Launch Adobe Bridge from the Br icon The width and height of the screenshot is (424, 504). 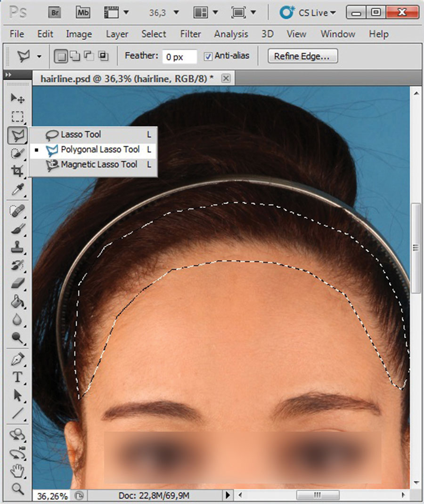coord(56,13)
